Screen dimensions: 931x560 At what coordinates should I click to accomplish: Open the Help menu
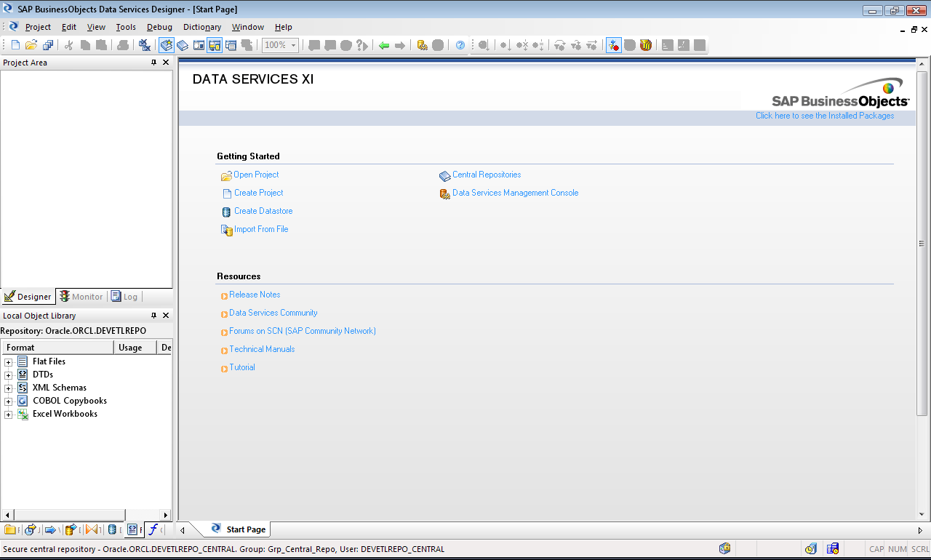[284, 27]
